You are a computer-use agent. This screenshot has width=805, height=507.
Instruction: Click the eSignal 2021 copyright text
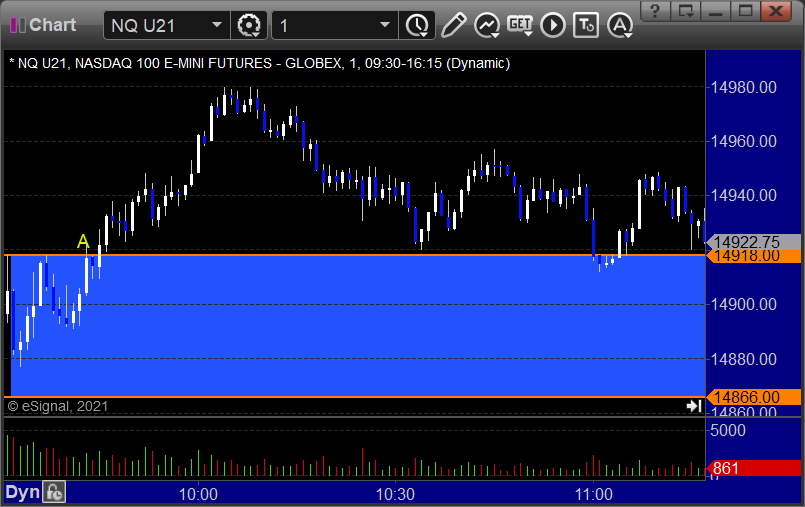click(x=58, y=406)
